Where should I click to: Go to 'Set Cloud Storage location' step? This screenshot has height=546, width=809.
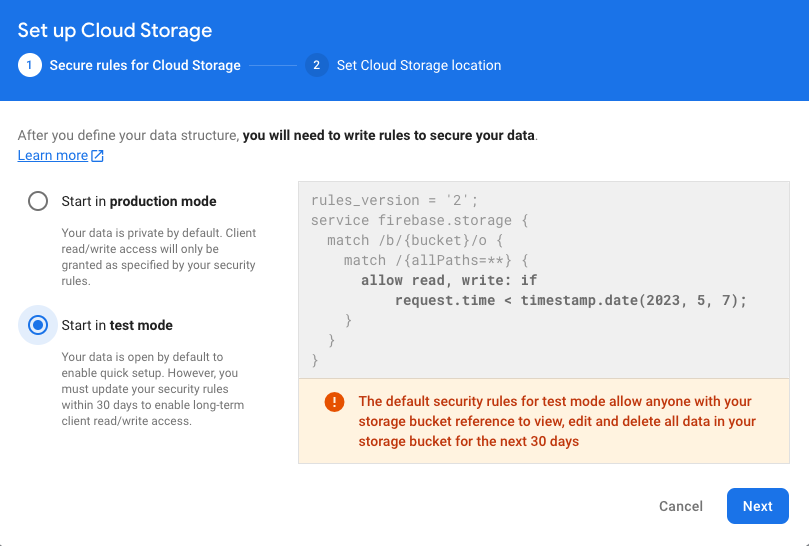pyautogui.click(x=418, y=65)
